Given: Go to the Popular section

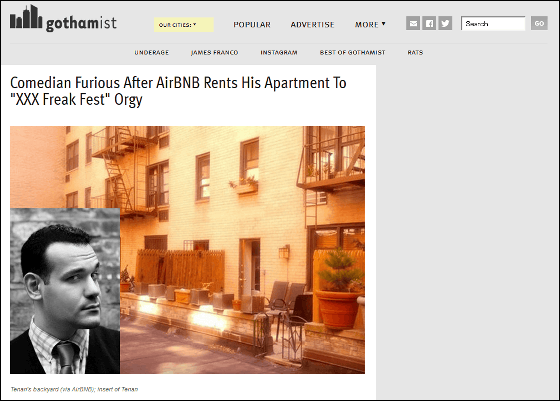Looking at the screenshot, I should 252,25.
